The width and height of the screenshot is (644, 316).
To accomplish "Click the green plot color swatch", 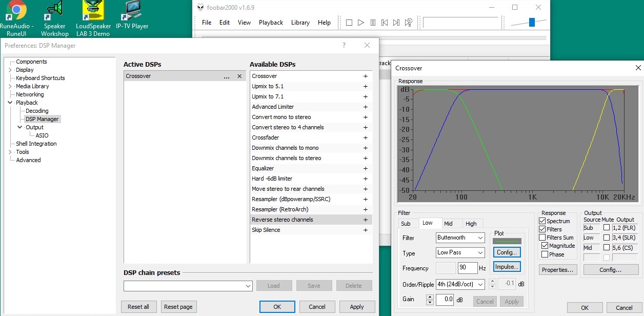I will coord(507,241).
